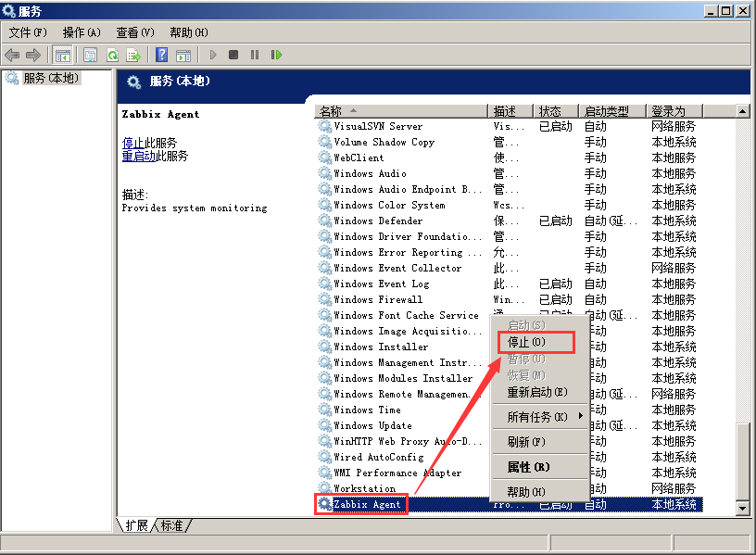Click the gear icon beside Windows Audio
This screenshot has width=756, height=555.
(324, 173)
